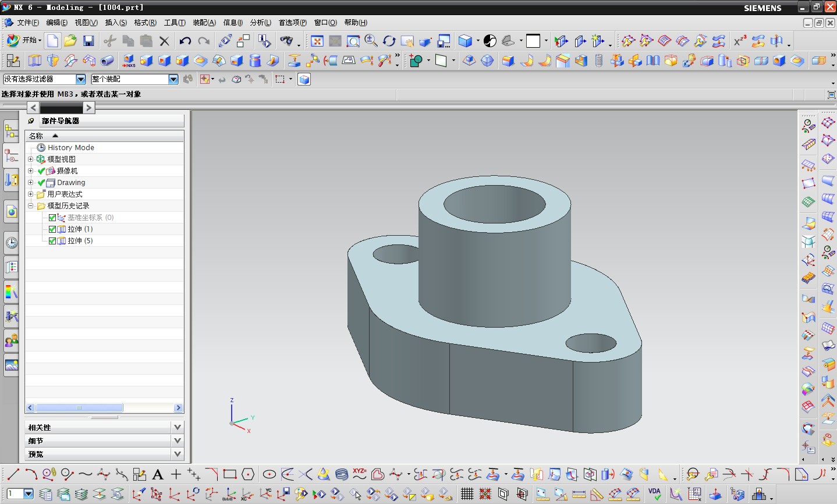The image size is (837, 504).
Task: Choose the Arc tool in the curve toolbar
Action: (31, 474)
